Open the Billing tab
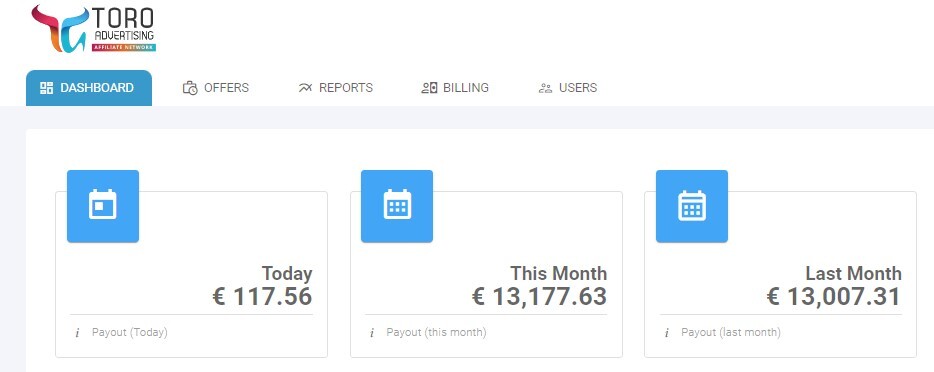Image resolution: width=934 pixels, height=372 pixels. [454, 88]
